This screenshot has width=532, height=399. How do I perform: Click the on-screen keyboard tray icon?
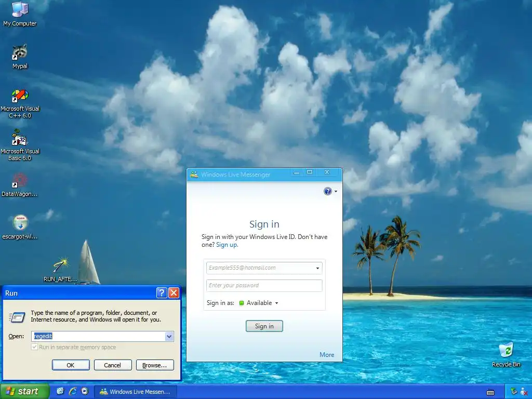pos(490,392)
